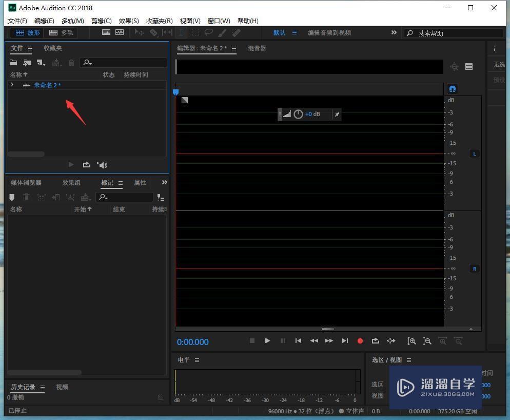
Task: Switch to Waveform (波形) view
Action: pos(27,32)
